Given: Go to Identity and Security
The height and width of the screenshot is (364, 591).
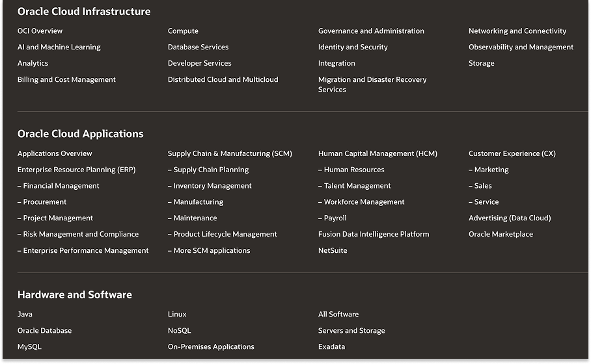Looking at the screenshot, I should [353, 47].
